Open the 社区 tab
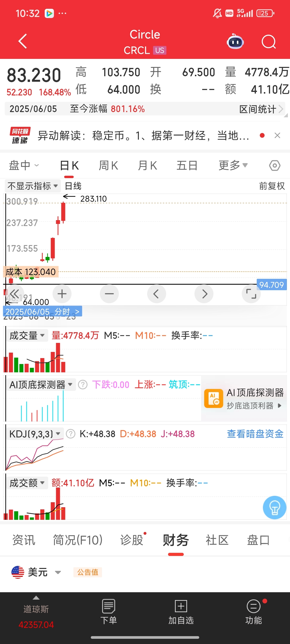 point(217,540)
